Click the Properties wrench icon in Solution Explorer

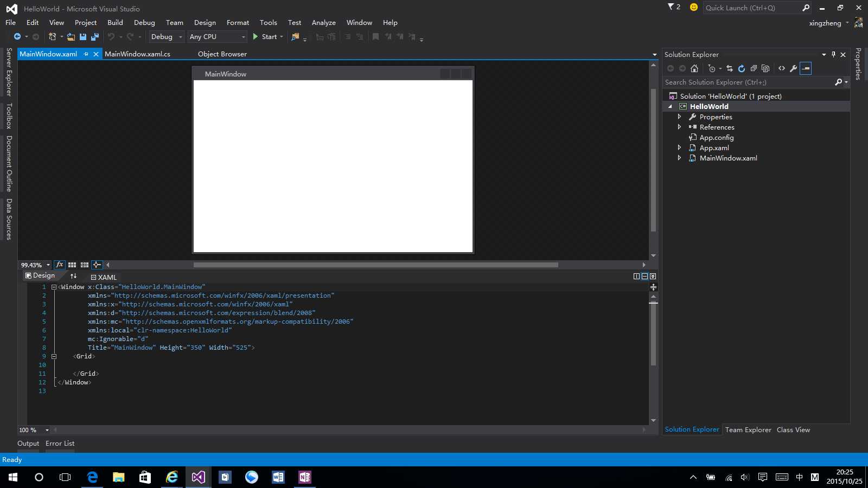[x=793, y=68]
